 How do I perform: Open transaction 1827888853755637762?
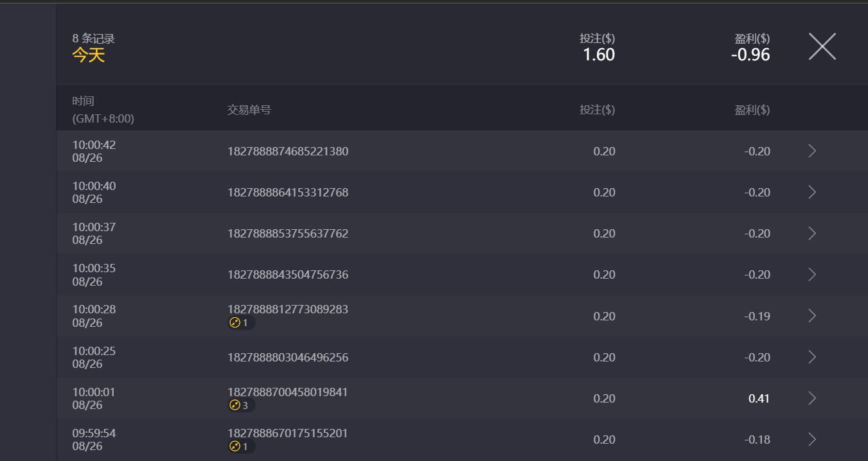tap(287, 234)
